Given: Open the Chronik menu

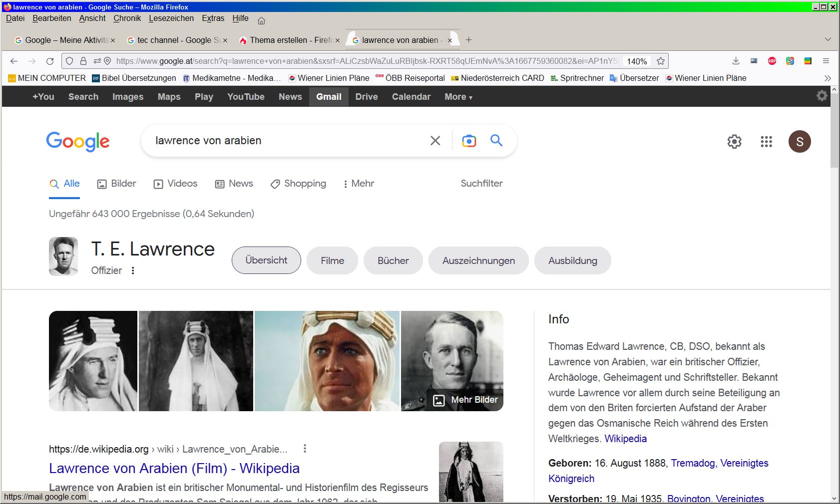Looking at the screenshot, I should point(127,18).
